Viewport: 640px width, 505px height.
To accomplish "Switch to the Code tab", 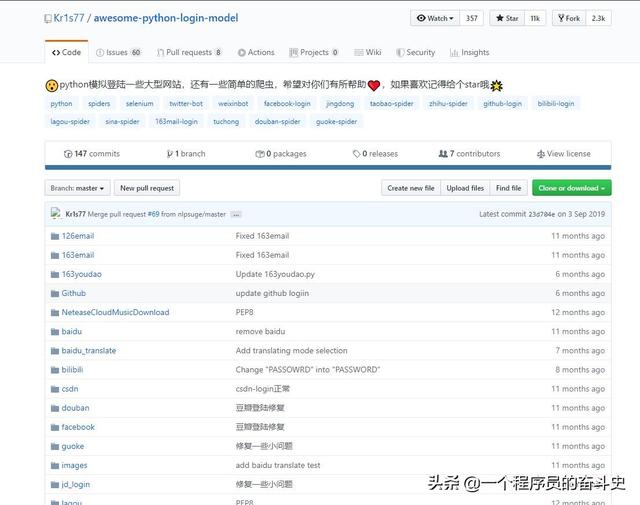I will tap(66, 52).
